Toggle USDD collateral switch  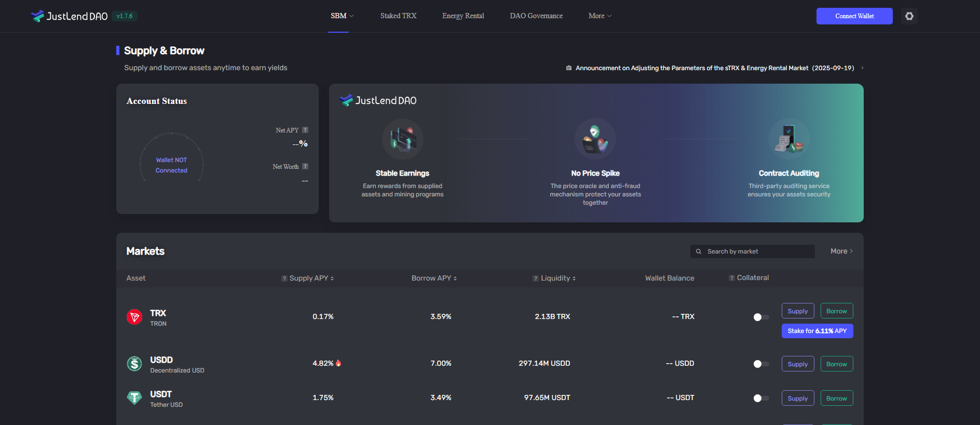pyautogui.click(x=761, y=364)
